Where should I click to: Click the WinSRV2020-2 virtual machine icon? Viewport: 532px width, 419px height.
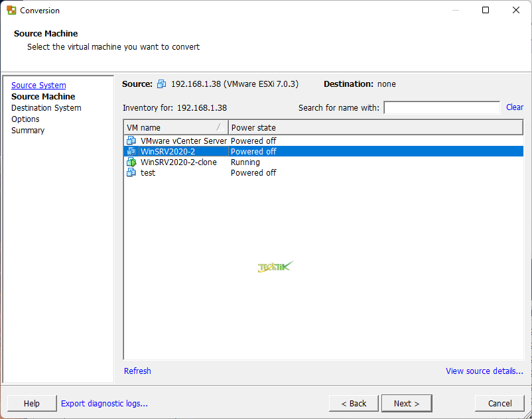click(131, 151)
